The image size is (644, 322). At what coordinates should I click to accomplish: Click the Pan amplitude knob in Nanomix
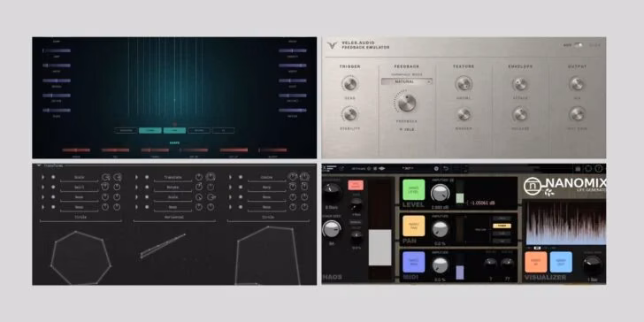441,229
